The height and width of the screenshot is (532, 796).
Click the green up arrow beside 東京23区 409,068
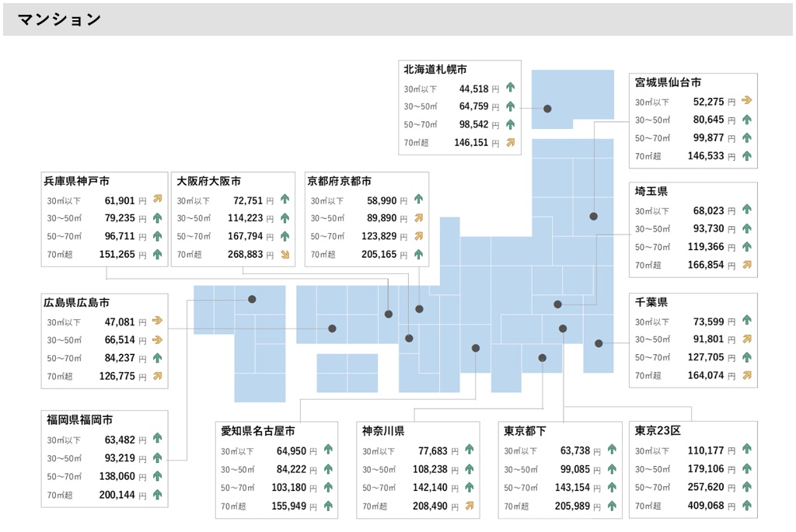pyautogui.click(x=747, y=506)
